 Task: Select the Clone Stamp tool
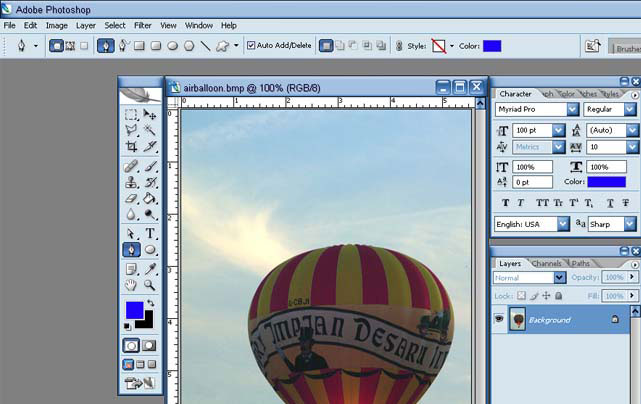coord(131,182)
